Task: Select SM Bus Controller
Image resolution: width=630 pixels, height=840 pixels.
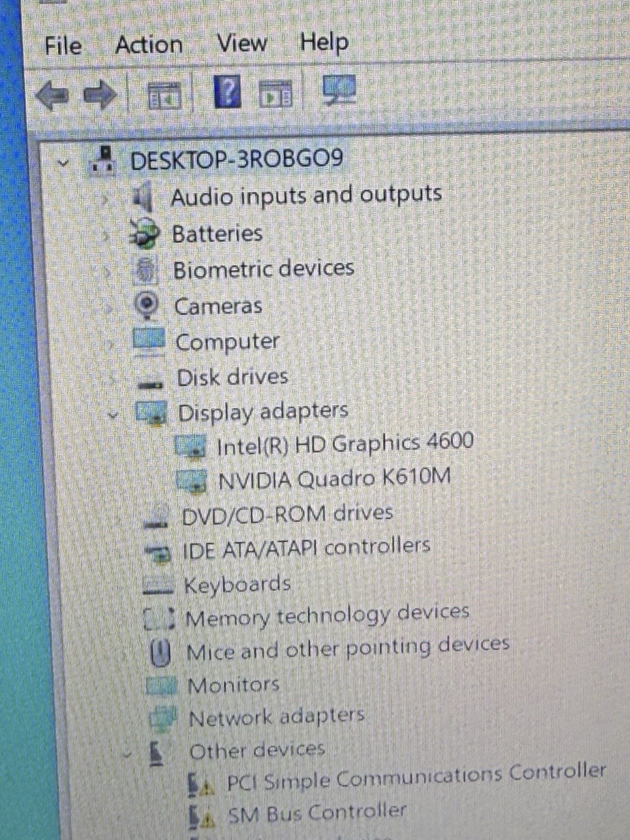Action: pos(317,814)
